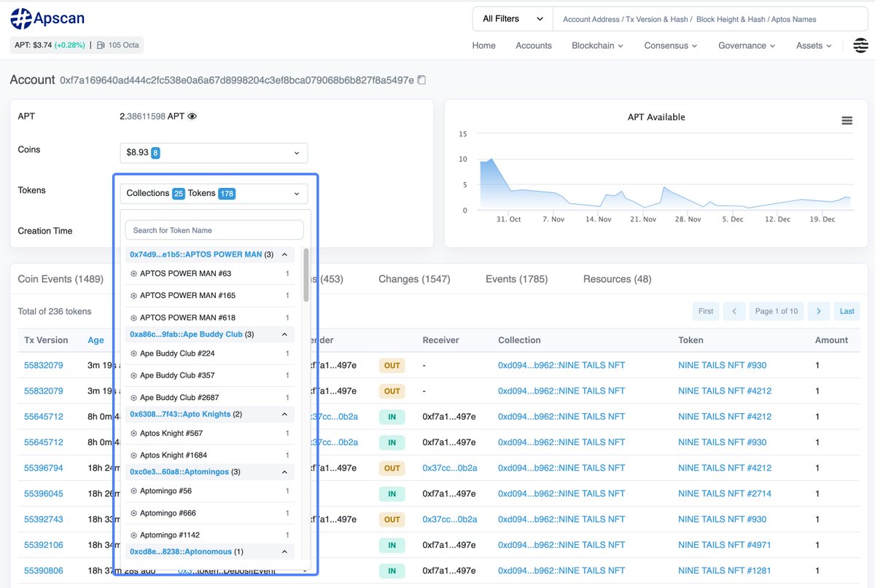The width and height of the screenshot is (875, 588).
Task: Expand the Blockchain menu
Action: (597, 45)
